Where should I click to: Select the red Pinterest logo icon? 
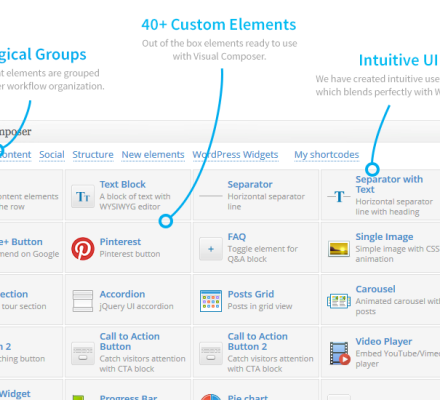(83, 249)
